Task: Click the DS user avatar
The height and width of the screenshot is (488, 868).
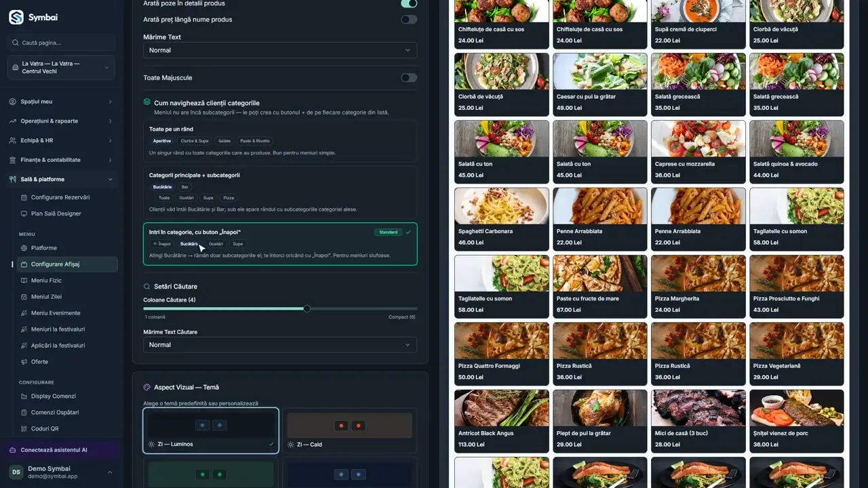Action: coord(16,472)
